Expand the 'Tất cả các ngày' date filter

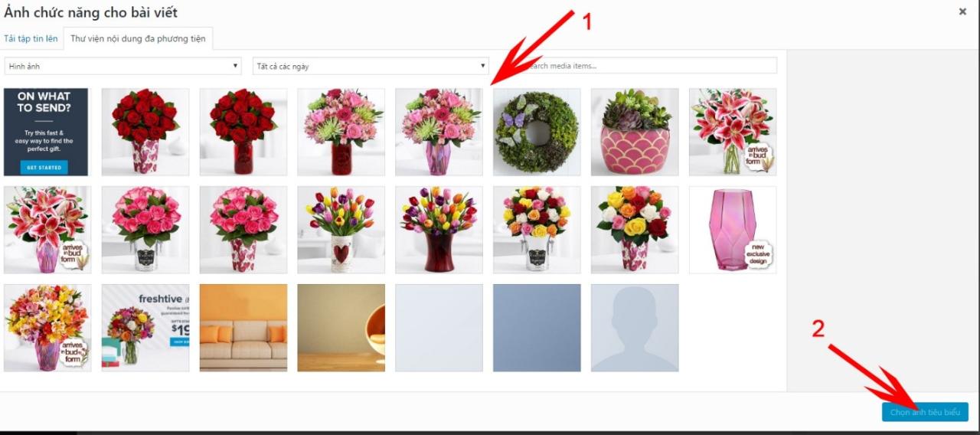371,66
